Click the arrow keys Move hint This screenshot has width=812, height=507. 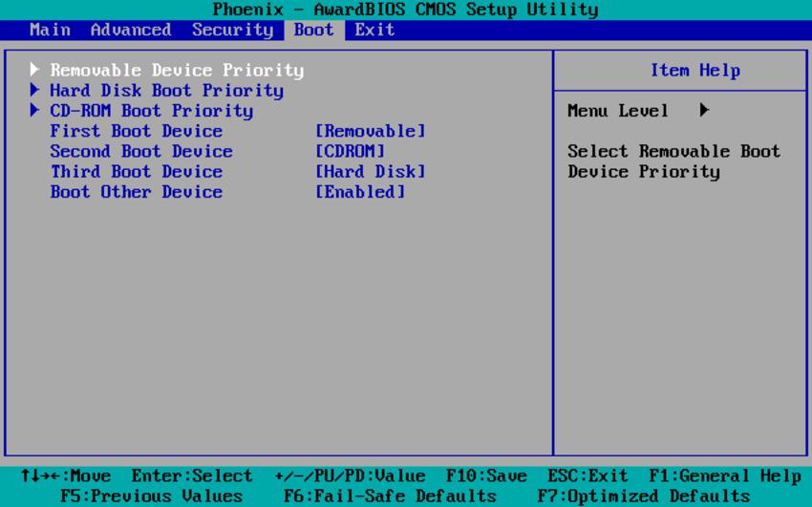click(65, 475)
